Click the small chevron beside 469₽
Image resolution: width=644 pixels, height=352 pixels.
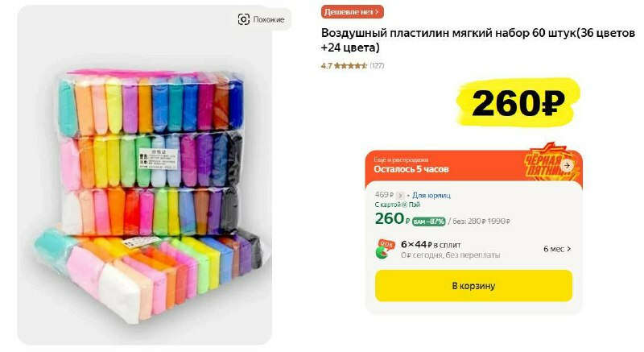(x=400, y=196)
